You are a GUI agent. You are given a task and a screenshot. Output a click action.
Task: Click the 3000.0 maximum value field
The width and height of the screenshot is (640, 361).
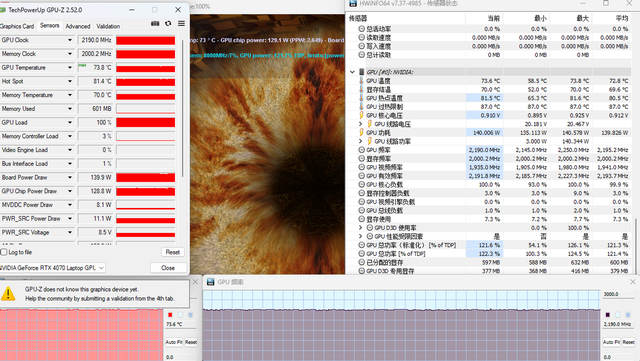[x=619, y=294]
